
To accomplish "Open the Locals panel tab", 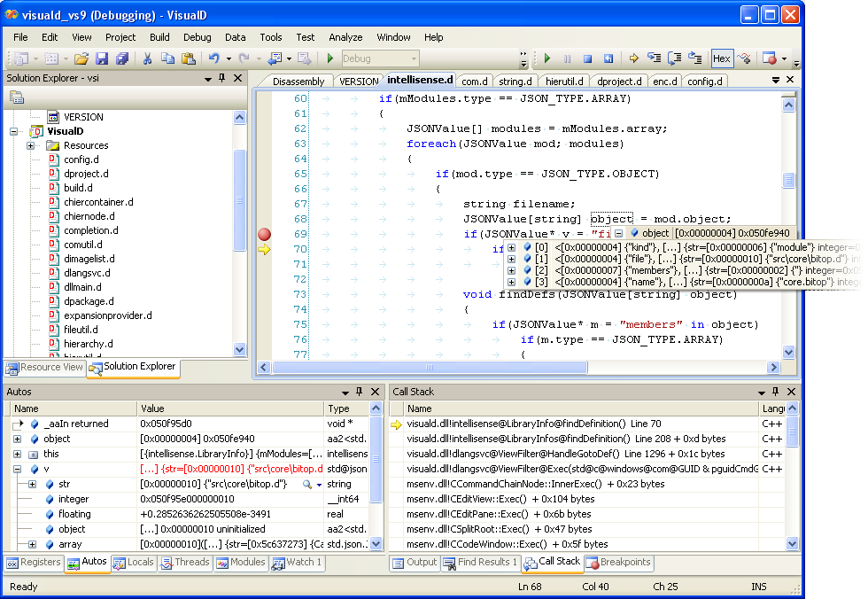I will [134, 563].
